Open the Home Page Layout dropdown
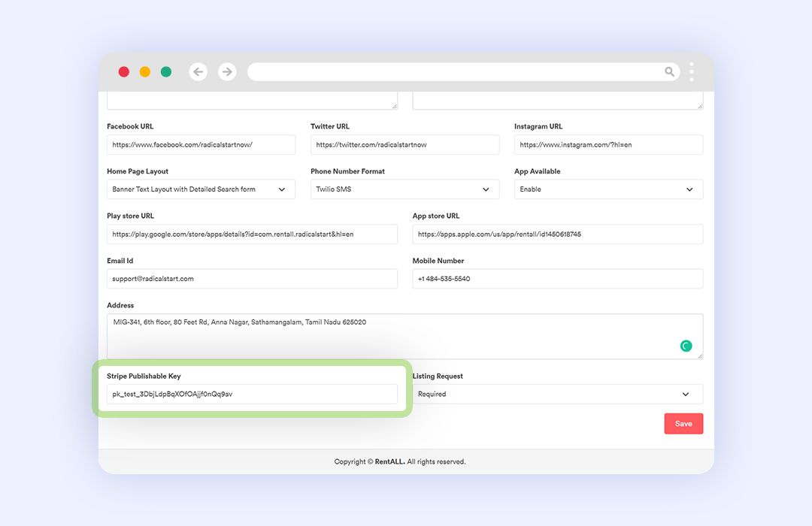812x526 pixels. pos(201,189)
